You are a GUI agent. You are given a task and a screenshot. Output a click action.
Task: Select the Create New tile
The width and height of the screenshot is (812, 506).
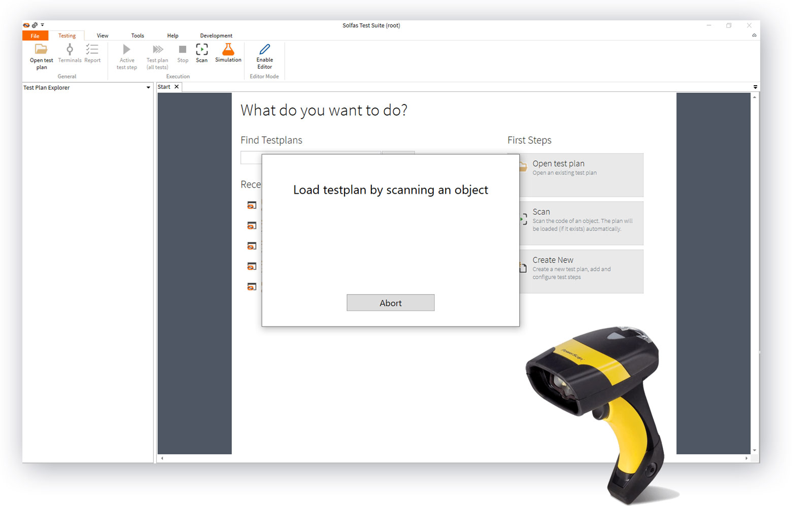(581, 271)
